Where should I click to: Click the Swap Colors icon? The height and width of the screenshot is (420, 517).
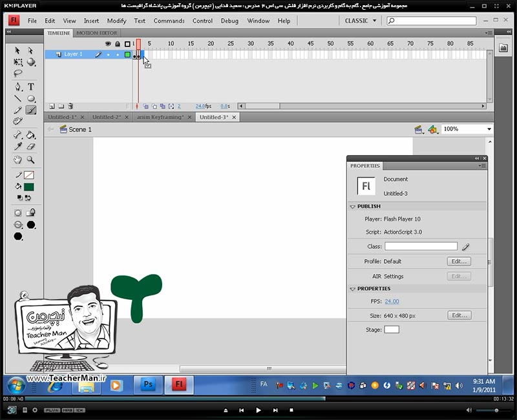tap(28, 198)
